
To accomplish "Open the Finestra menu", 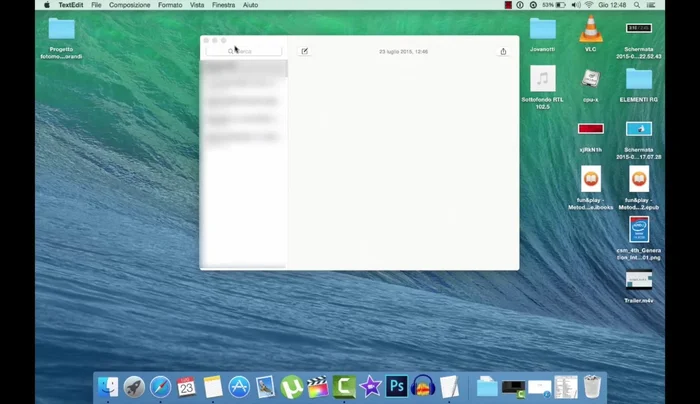I will [224, 5].
